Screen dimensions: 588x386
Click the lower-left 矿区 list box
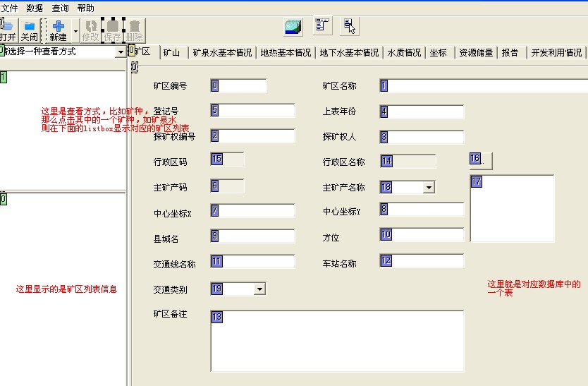pyautogui.click(x=62, y=289)
